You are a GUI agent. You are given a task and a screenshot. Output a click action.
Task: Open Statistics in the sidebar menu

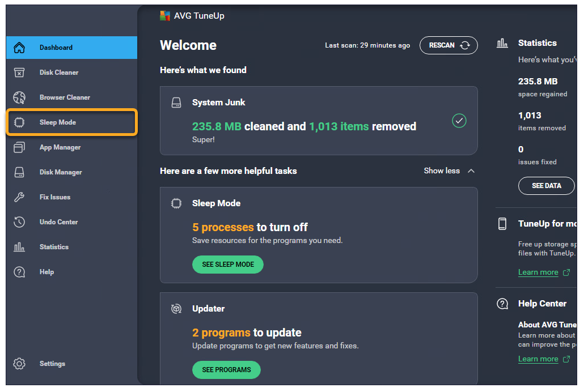(54, 247)
